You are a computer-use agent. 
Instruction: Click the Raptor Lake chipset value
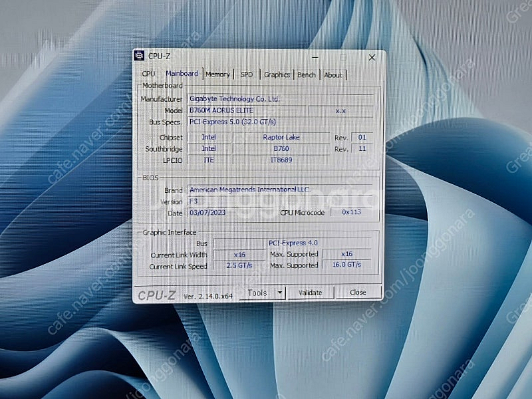[x=281, y=137]
